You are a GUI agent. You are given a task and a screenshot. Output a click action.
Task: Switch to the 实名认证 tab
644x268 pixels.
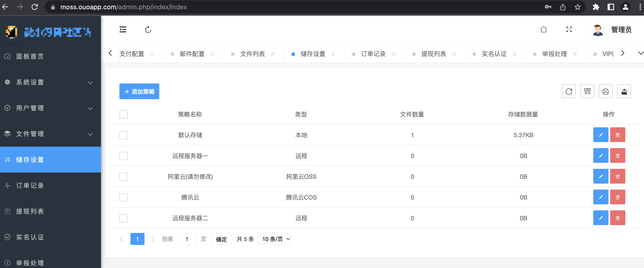coord(494,54)
